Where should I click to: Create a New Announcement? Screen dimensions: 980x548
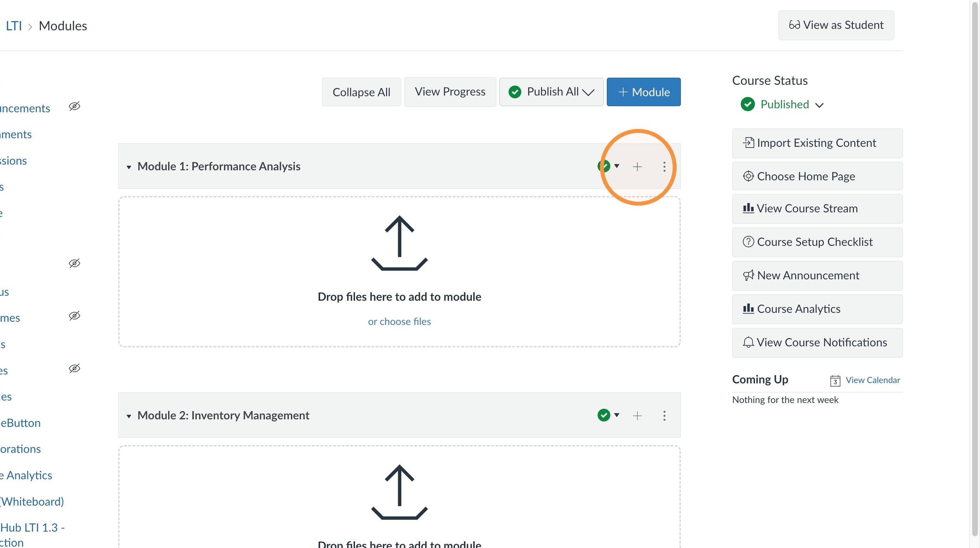point(817,275)
